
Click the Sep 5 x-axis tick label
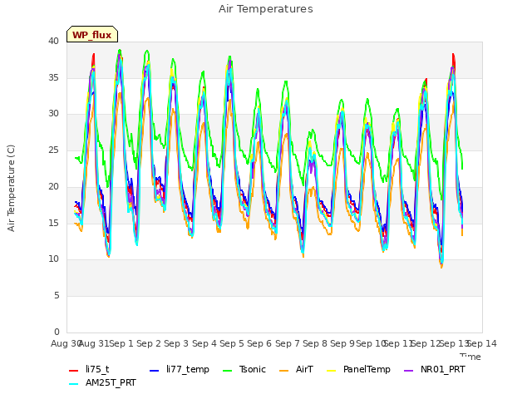click(x=232, y=343)
